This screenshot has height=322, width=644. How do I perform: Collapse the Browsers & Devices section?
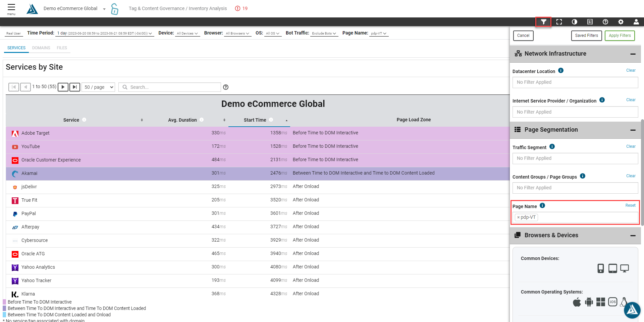coord(633,236)
